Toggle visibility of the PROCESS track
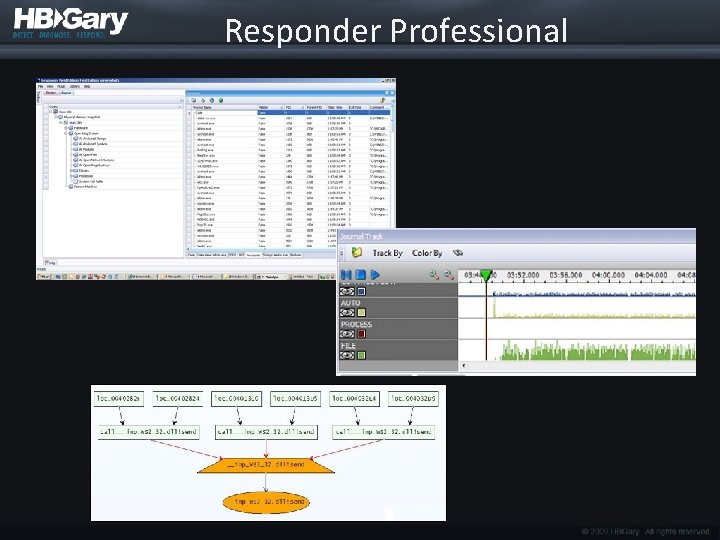Image resolution: width=720 pixels, height=540 pixels. pyautogui.click(x=347, y=334)
